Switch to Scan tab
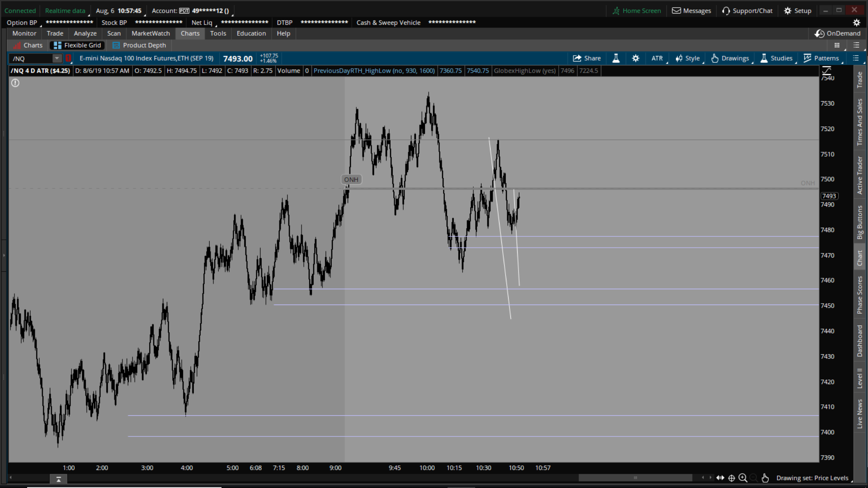Viewport: 868px width, 488px height. [x=114, y=33]
